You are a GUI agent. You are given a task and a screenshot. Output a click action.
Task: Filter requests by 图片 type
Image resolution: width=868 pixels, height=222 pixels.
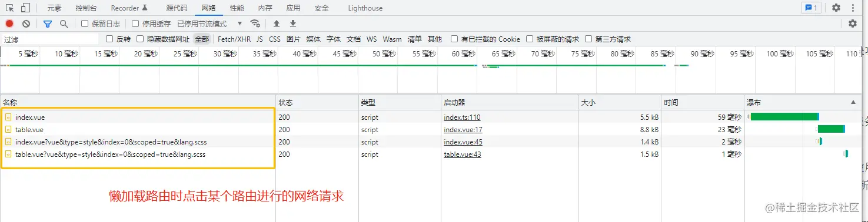[294, 39]
